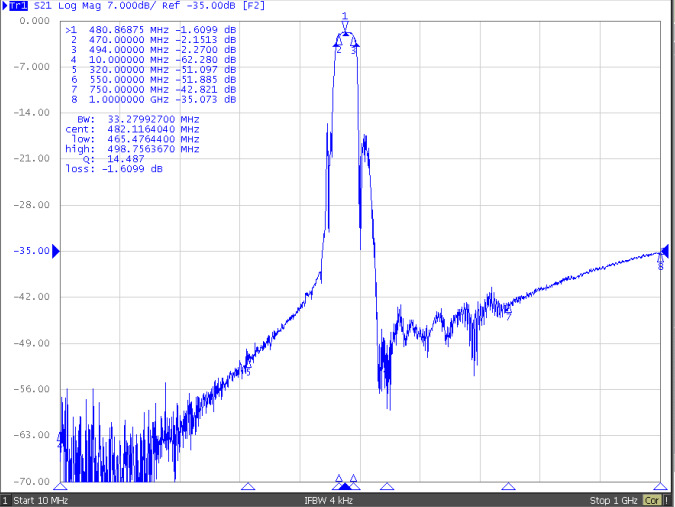Toggle the Cor correction status indicator

[652, 499]
